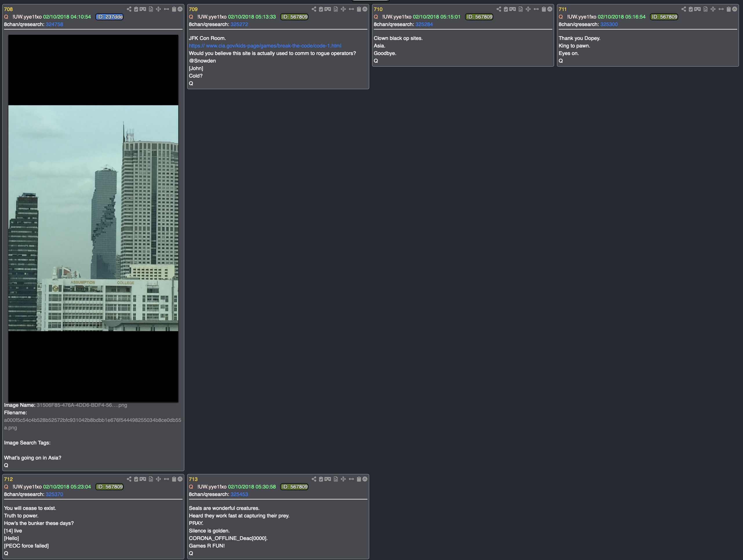Click the goggles icon on post 711

pyautogui.click(x=697, y=9)
